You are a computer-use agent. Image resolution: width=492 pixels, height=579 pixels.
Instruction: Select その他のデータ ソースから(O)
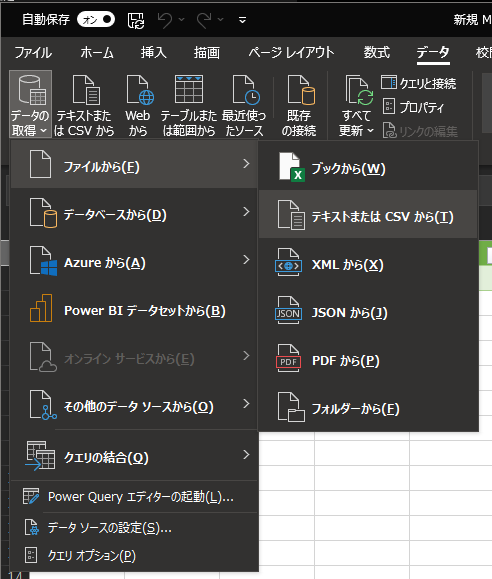[x=134, y=404]
